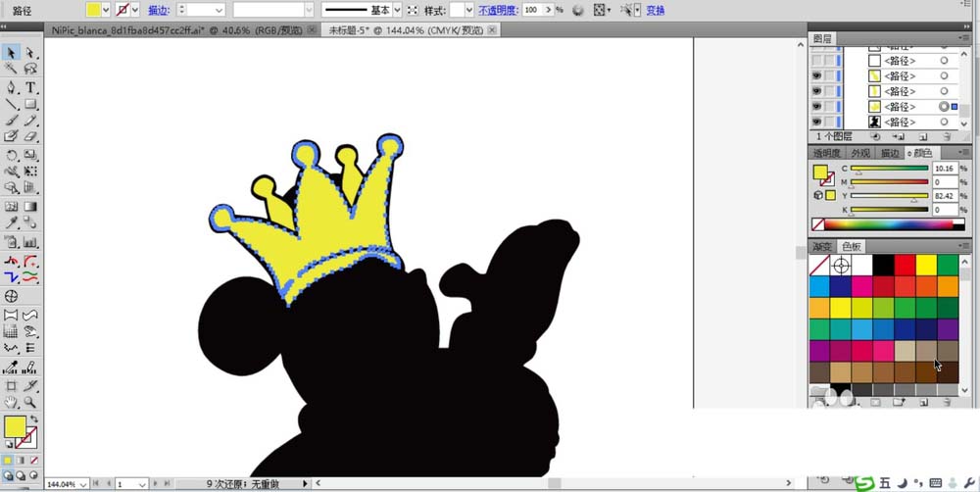
Task: Pick the red swatch in 色板 panel
Action: (905, 265)
